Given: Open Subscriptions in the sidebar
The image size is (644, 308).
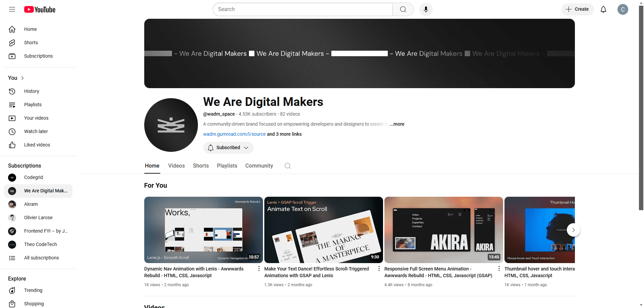Looking at the screenshot, I should click(38, 56).
